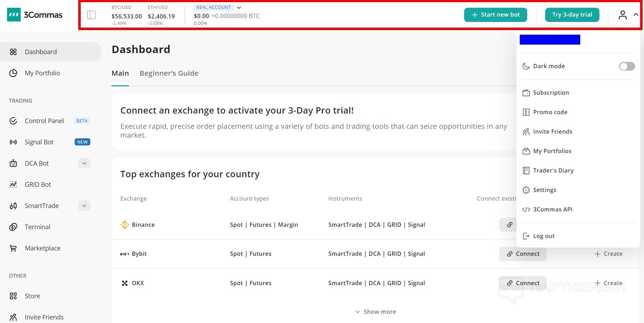Open 3Commas API from the profile menu
644x323 pixels.
coord(552,209)
